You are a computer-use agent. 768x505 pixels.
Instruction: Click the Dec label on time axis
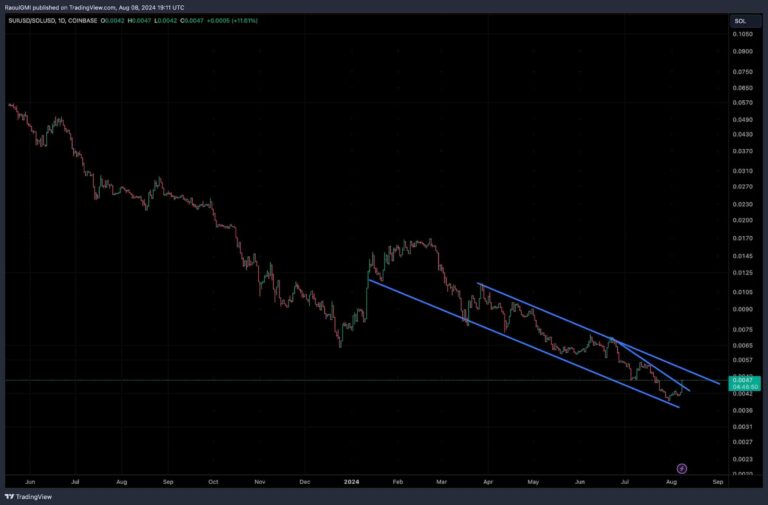[x=305, y=482]
